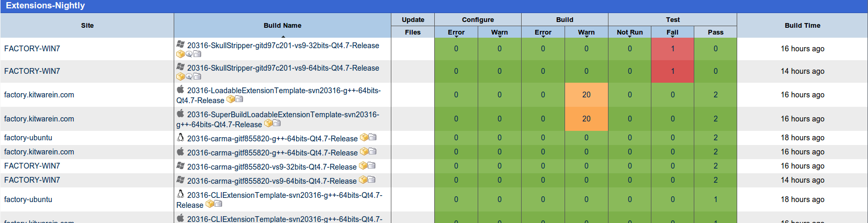Open 20 build warnings for SuperBuildLoadableExtensionTemplate
This screenshot has width=868, height=223.
586,119
